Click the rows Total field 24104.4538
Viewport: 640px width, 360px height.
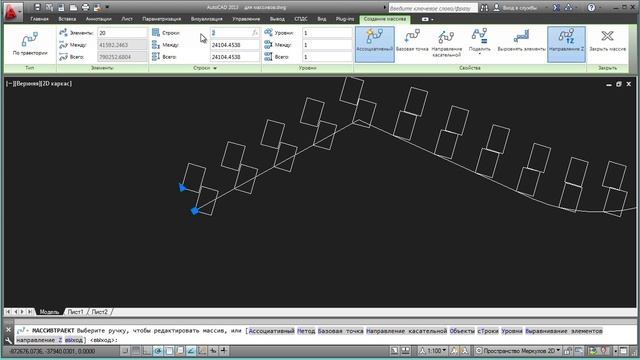click(234, 57)
